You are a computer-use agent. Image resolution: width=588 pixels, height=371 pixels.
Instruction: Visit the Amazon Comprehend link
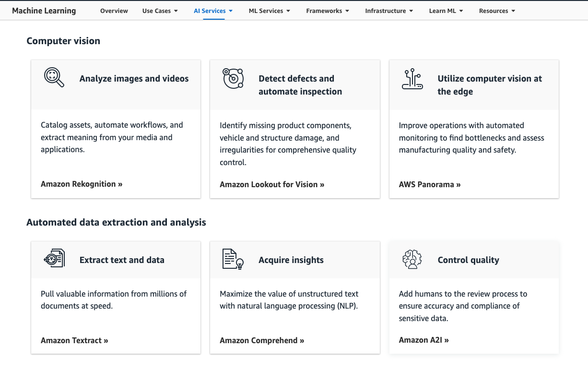point(262,340)
